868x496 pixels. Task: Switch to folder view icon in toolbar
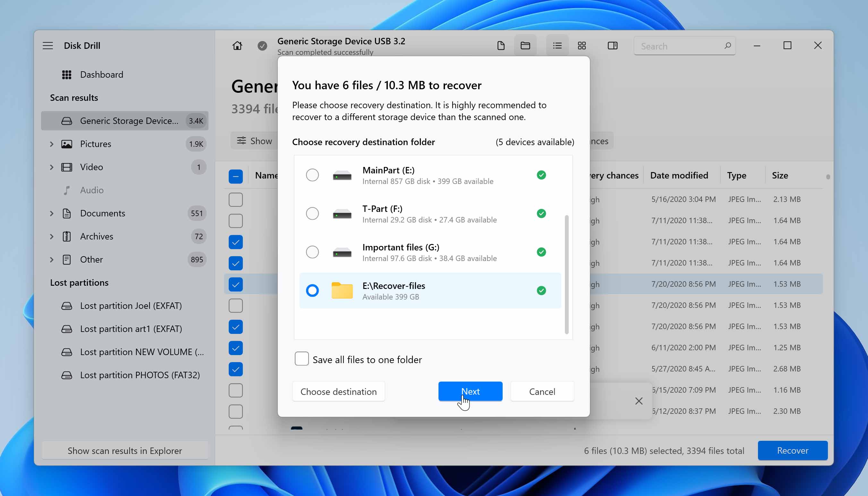point(525,46)
